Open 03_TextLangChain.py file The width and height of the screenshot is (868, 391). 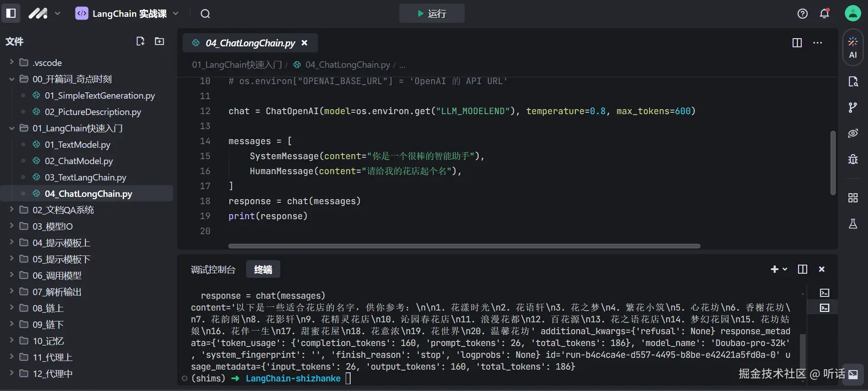click(x=85, y=177)
